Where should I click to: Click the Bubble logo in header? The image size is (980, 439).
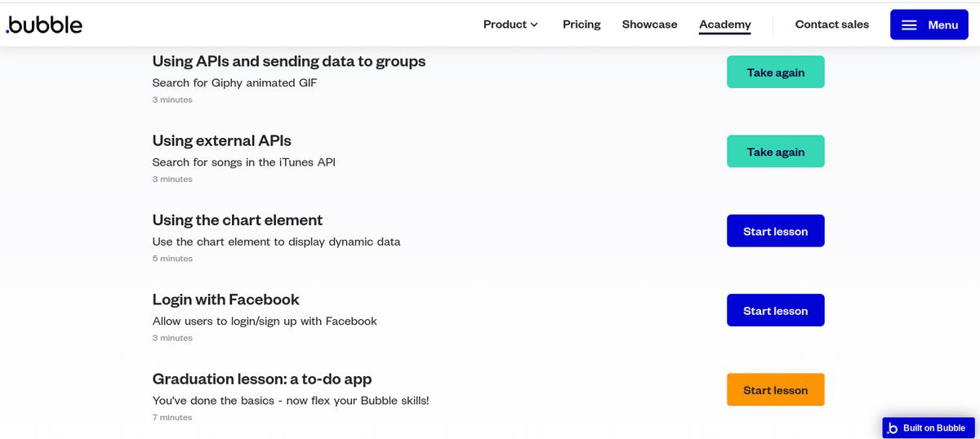(x=44, y=24)
